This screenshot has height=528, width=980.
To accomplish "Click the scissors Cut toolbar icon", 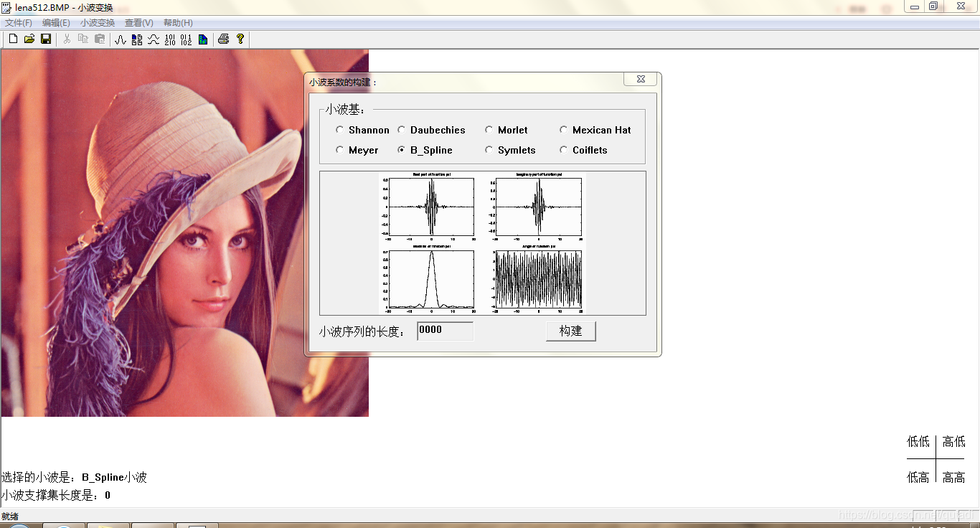I will point(67,39).
